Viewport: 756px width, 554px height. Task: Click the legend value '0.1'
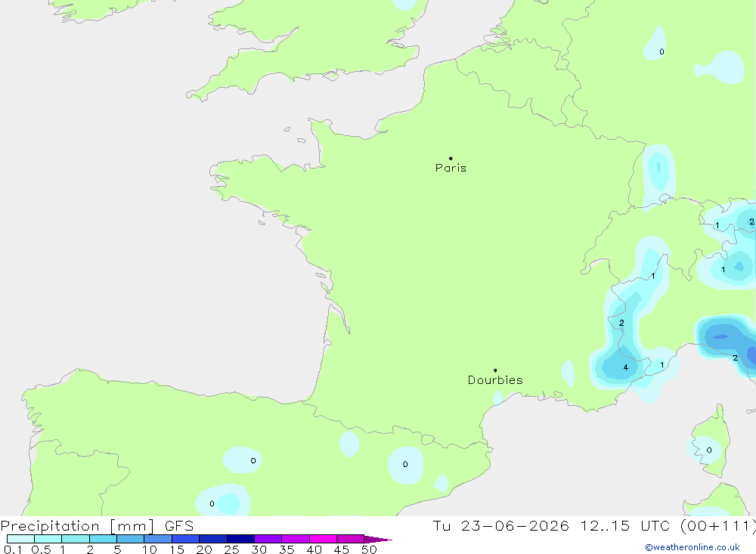(x=13, y=549)
